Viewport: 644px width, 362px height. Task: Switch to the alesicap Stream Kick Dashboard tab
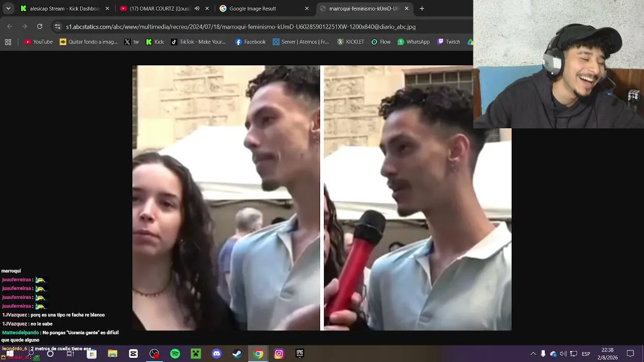(x=64, y=9)
